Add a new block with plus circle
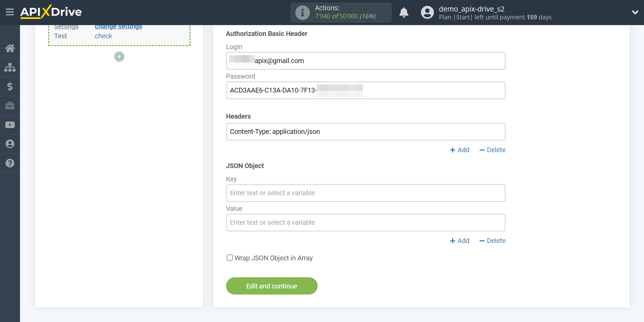Image resolution: width=644 pixels, height=322 pixels. point(119,57)
